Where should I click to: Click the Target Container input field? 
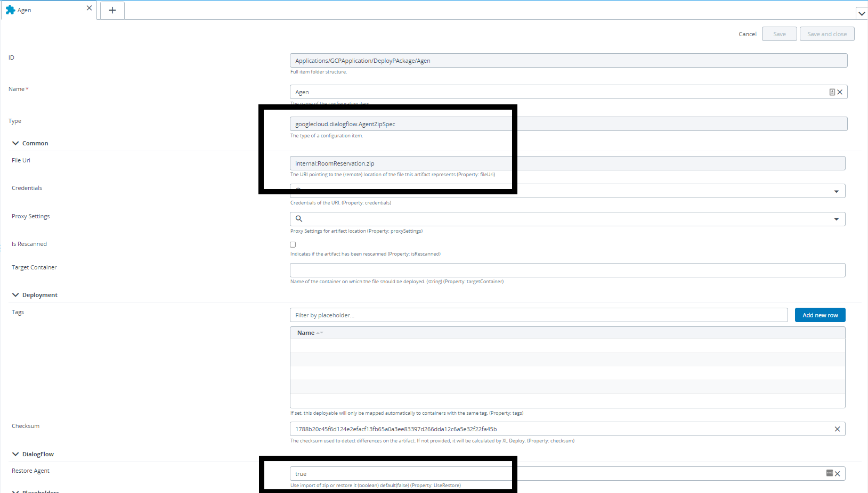tap(567, 270)
